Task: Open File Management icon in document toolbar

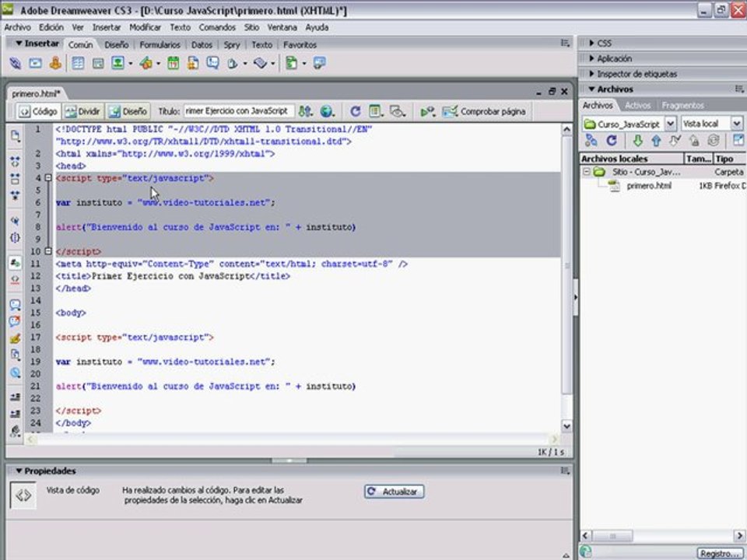Action: (305, 111)
